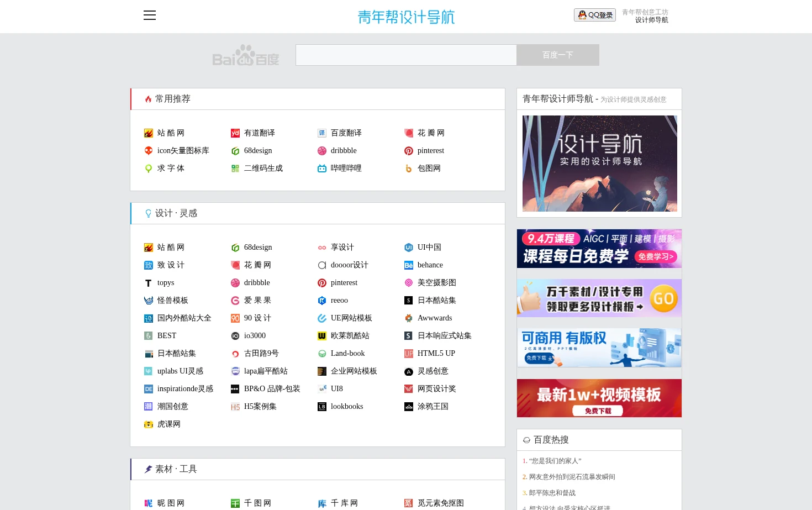The width and height of the screenshot is (812, 510).
Task: Click the 爱果果 icon
Action: pyautogui.click(x=235, y=301)
